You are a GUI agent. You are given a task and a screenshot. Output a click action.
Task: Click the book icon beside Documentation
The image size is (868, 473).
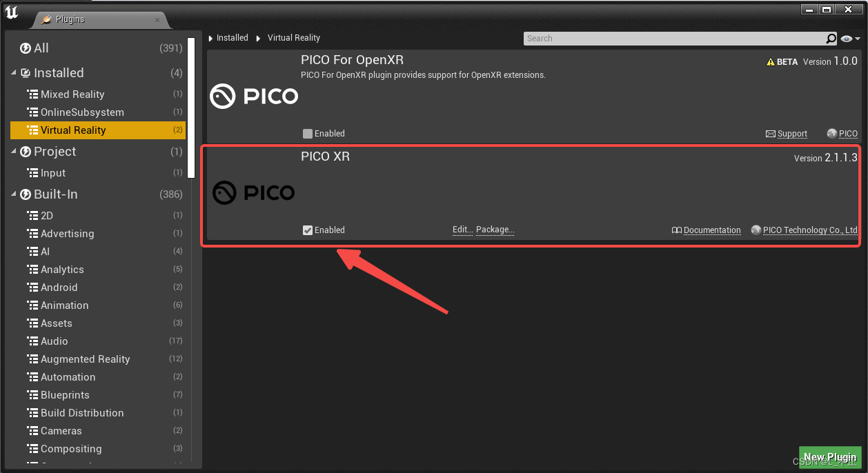coord(678,230)
